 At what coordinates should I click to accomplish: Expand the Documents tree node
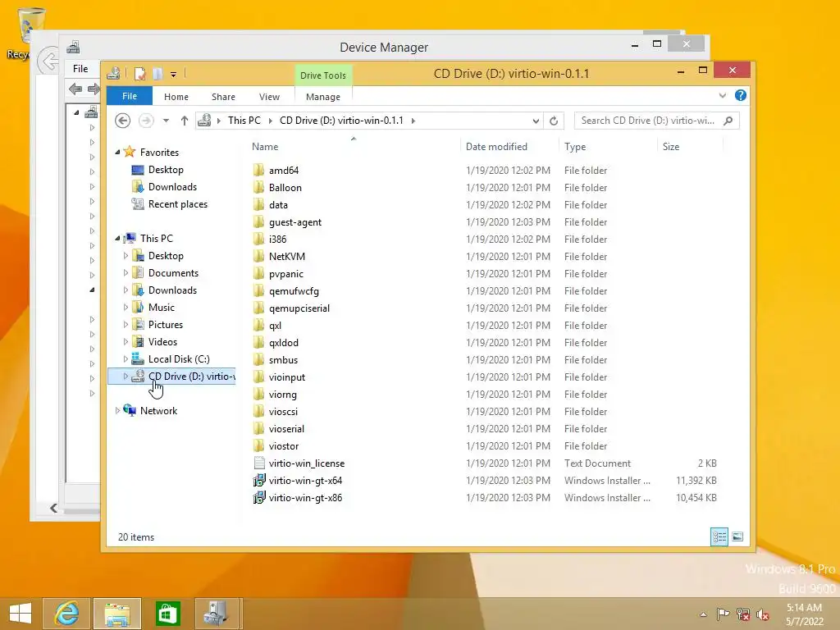pyautogui.click(x=126, y=273)
